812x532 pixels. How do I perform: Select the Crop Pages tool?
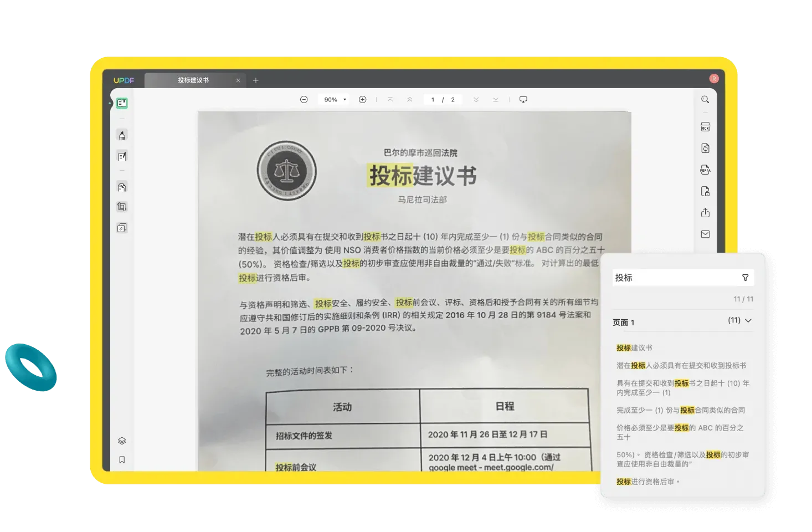pyautogui.click(x=122, y=207)
